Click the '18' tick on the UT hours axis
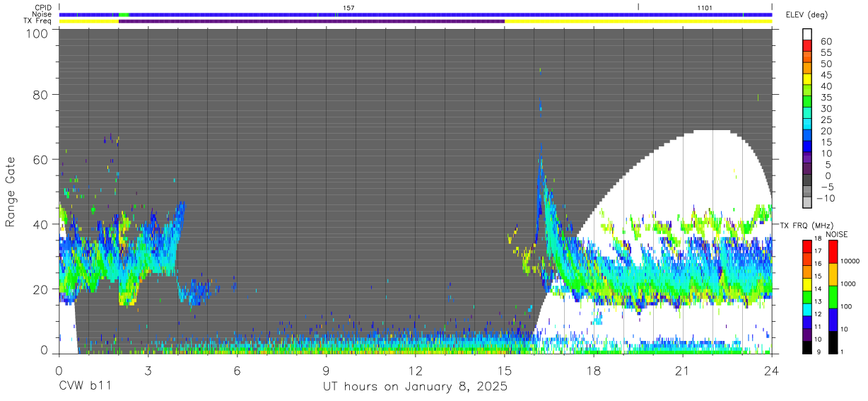This screenshot has width=868, height=401. pyautogui.click(x=594, y=370)
